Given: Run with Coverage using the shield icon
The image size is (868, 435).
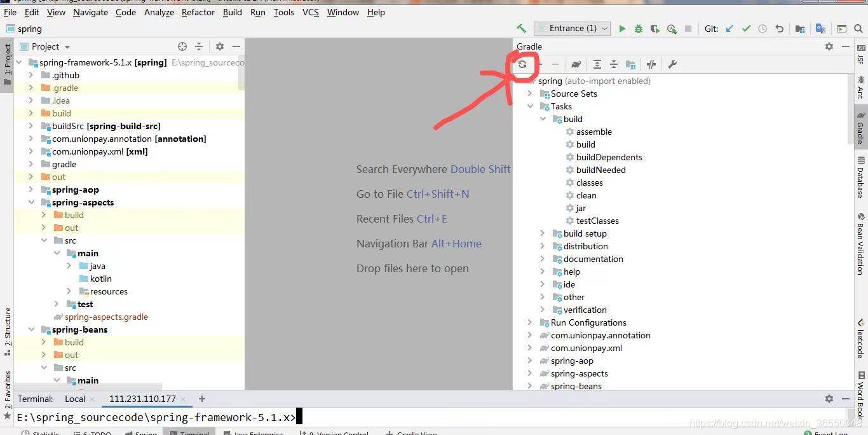Looking at the screenshot, I should (x=655, y=29).
